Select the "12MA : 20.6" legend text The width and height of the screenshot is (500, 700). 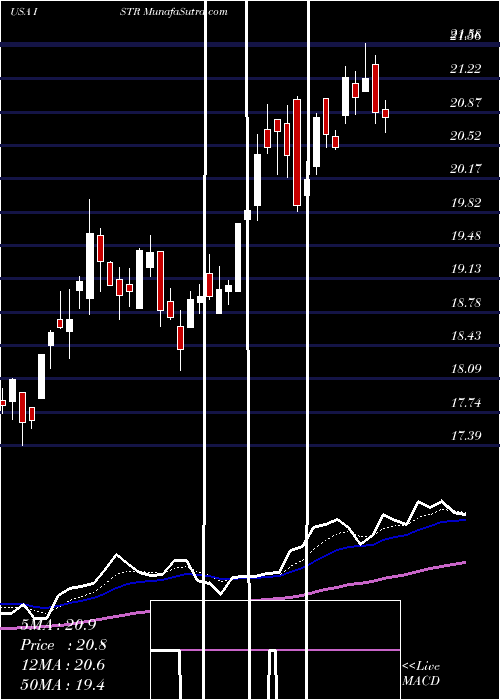point(63,665)
